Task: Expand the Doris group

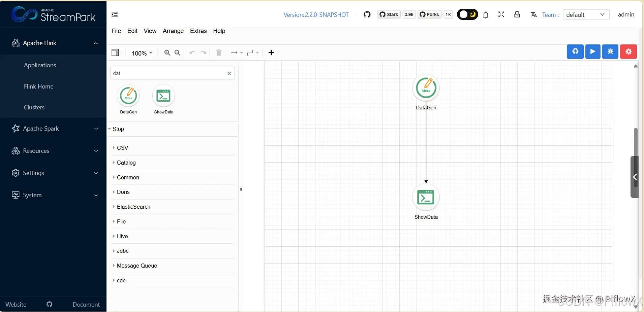Action: click(173, 192)
